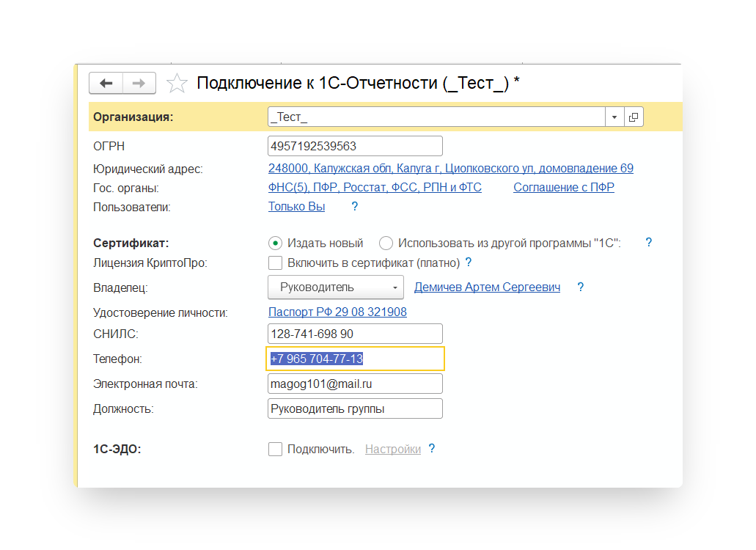The image size is (756, 550).
Task: Tick the 1С-ЭДО Подключить checkbox
Action: (x=275, y=449)
